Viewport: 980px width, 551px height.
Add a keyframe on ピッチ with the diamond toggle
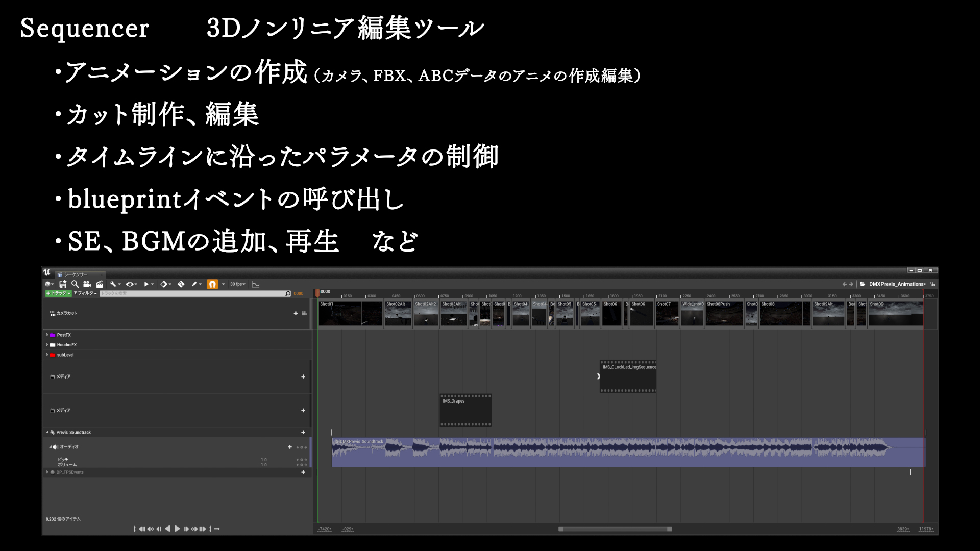pyautogui.click(x=302, y=460)
